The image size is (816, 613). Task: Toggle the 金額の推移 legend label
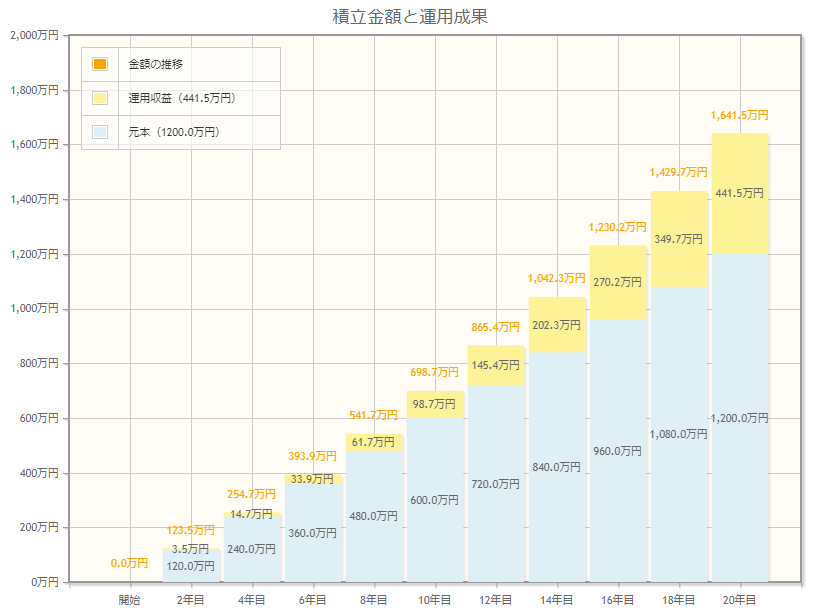155,64
